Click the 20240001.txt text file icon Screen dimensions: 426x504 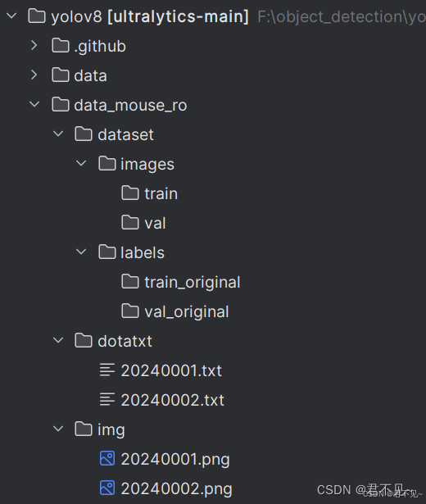coord(107,370)
